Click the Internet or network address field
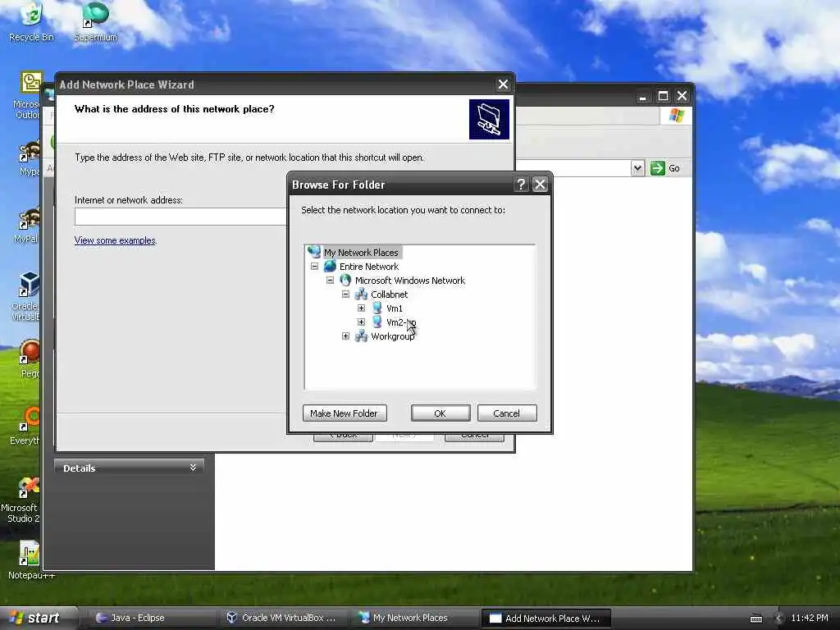840x630 pixels. pos(180,217)
